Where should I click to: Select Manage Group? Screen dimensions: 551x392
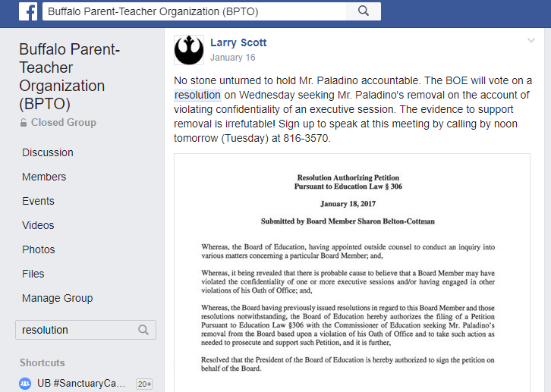[x=57, y=298]
